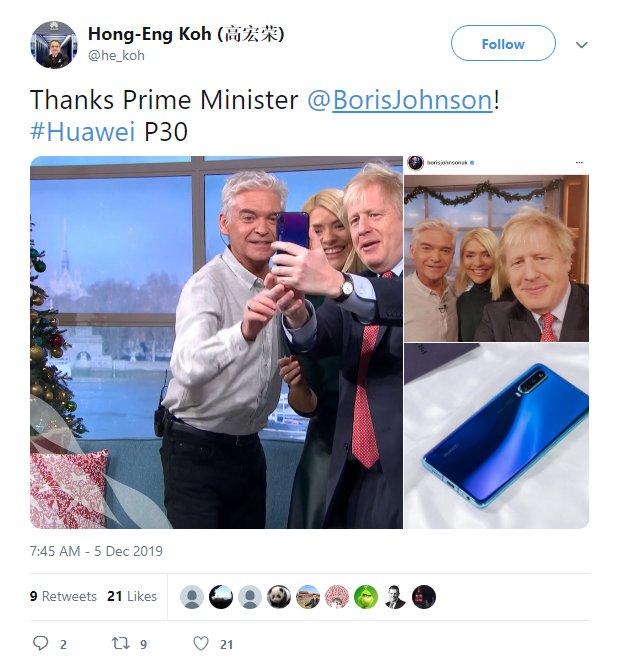This screenshot has width=622, height=660.
Task: Open the blue Huawei phone photo
Action: tap(497, 436)
